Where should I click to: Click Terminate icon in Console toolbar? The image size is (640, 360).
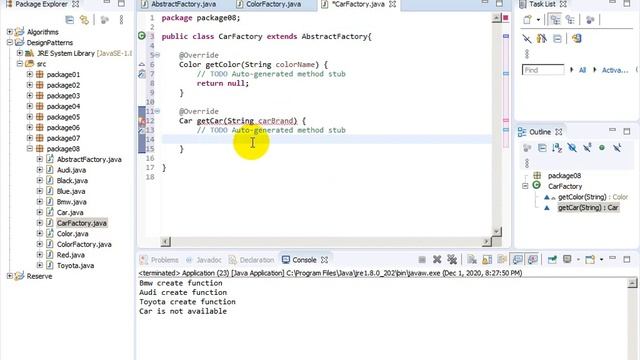[422, 260]
